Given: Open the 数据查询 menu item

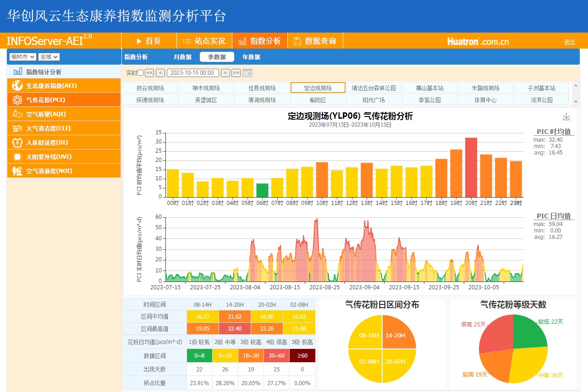Looking at the screenshot, I should (x=315, y=41).
